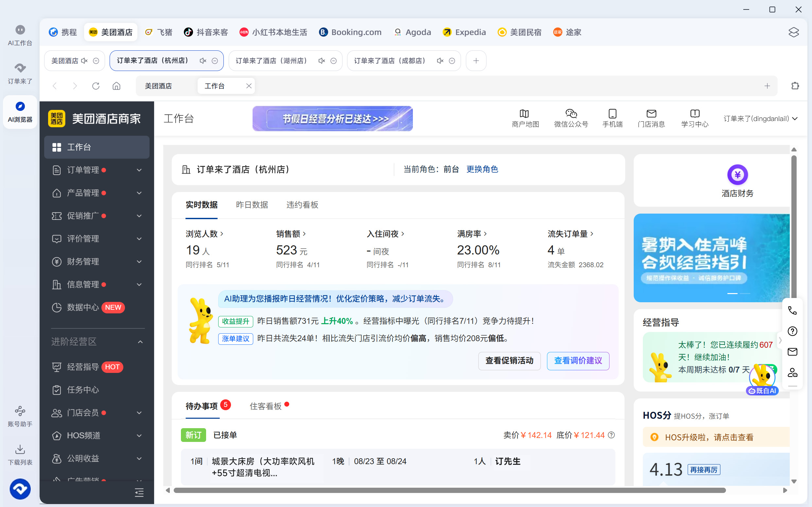Click the blue 订单来了 logo at bottom left
This screenshot has height=507, width=812.
20,489
